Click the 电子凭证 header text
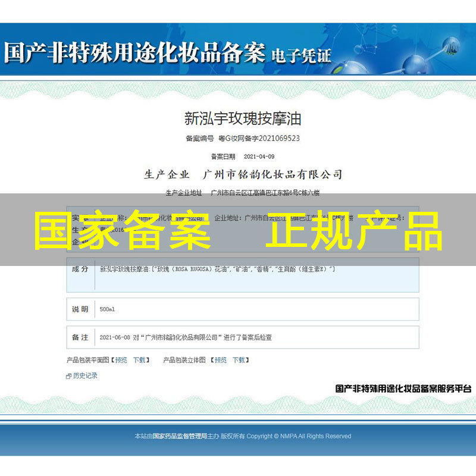 (x=301, y=56)
